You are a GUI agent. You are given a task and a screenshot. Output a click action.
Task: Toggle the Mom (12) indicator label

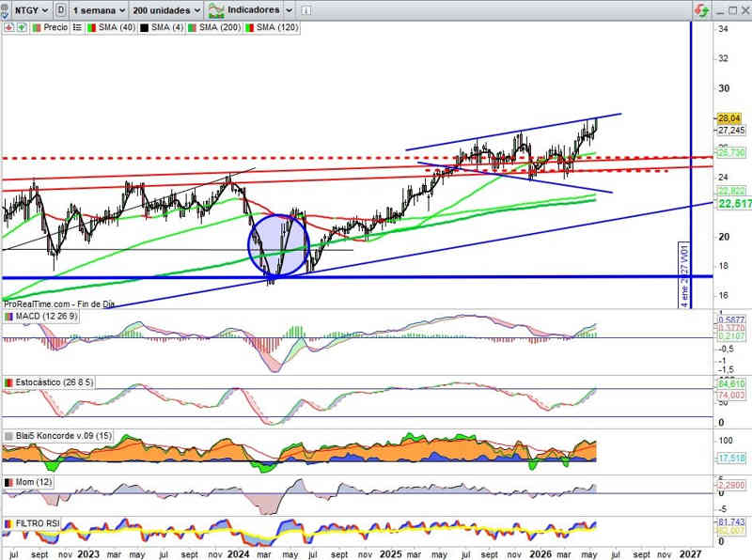34,482
